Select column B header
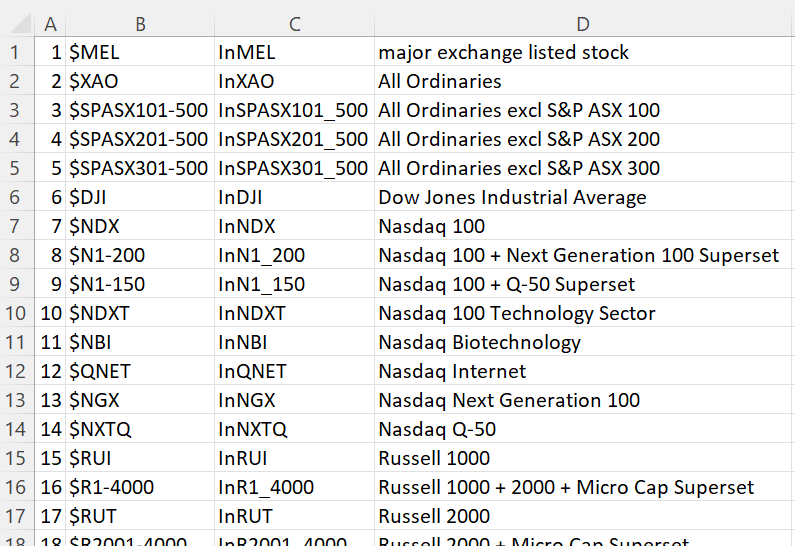Viewport: 795px width, 546px height. [x=140, y=23]
